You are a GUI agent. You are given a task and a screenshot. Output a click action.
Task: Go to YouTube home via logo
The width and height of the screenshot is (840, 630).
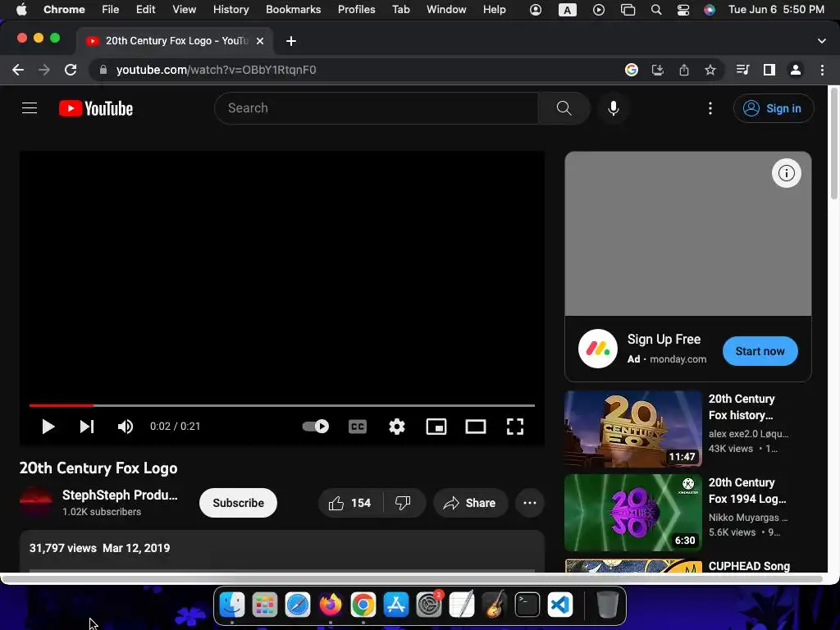tap(96, 108)
